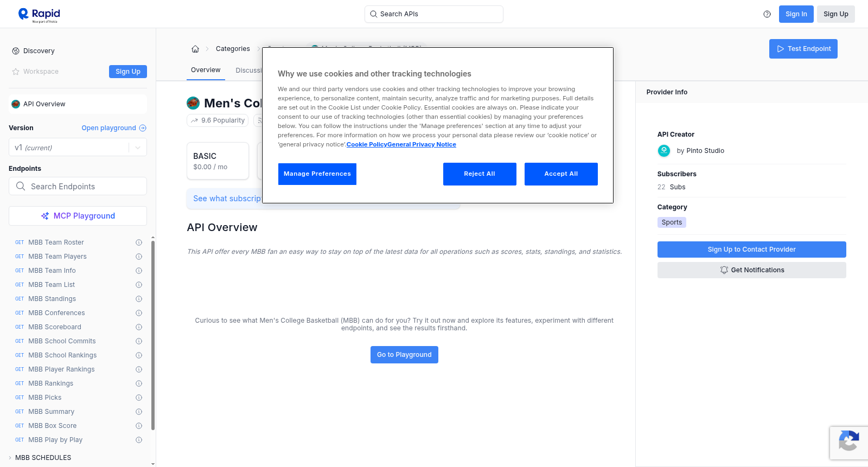Click info icon beside MBB Player Rankings
The image size is (868, 467).
(139, 369)
